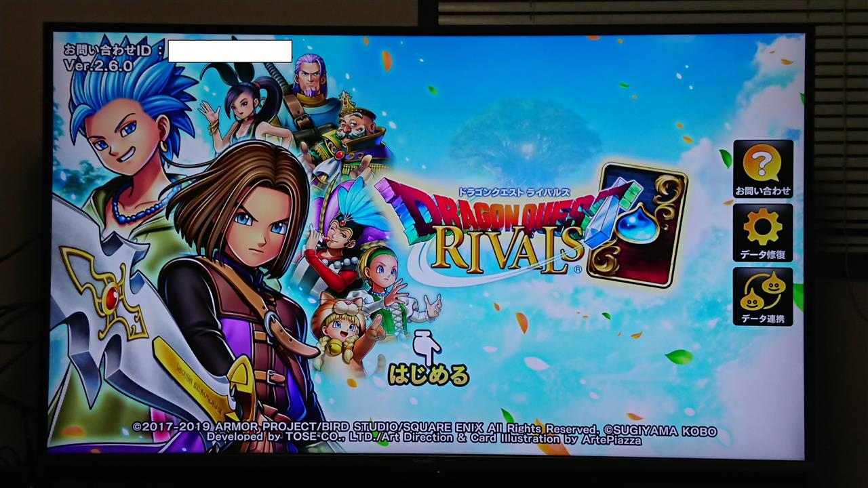This screenshot has height=488, width=868.
Task: Tap the pointing hand cursor above はじめる
Action: click(427, 346)
